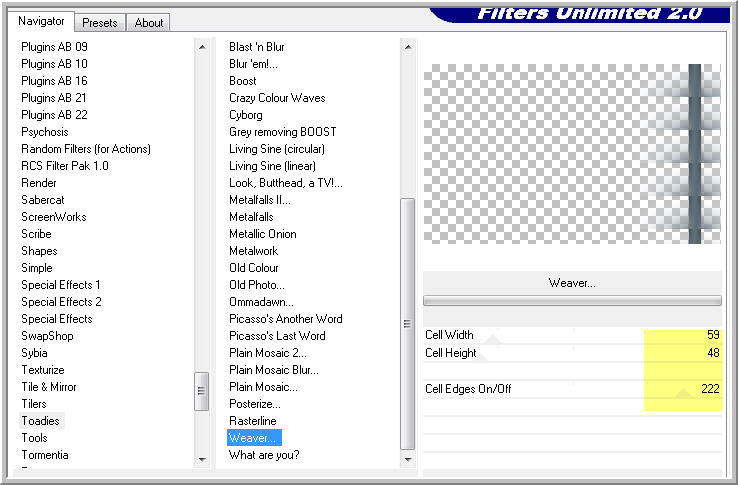Screen dimensions: 738x485
Task: Choose the Cyborg filter
Action: tap(246, 115)
